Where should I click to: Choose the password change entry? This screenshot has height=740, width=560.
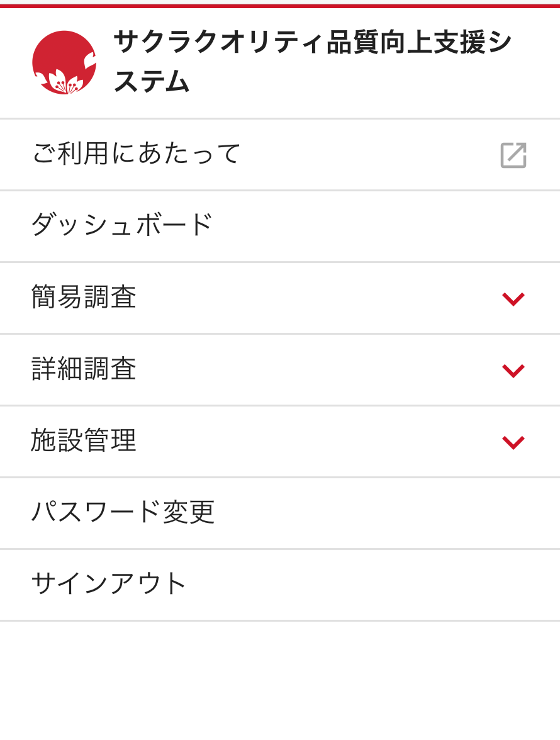[x=123, y=512]
